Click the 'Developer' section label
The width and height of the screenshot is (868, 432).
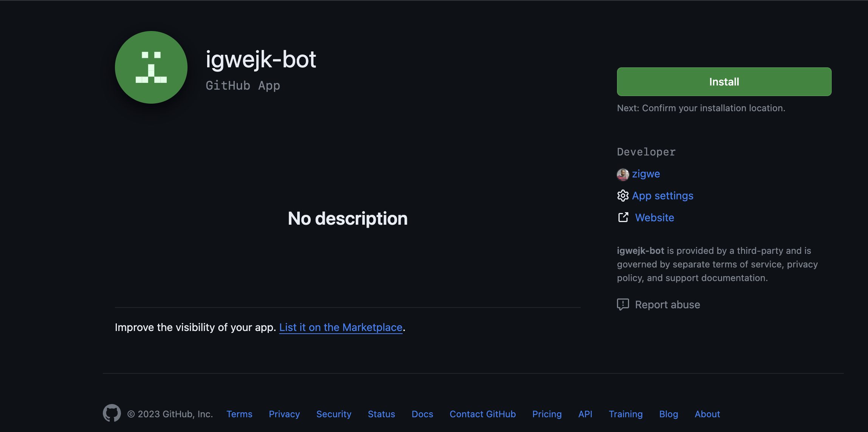pyautogui.click(x=646, y=152)
